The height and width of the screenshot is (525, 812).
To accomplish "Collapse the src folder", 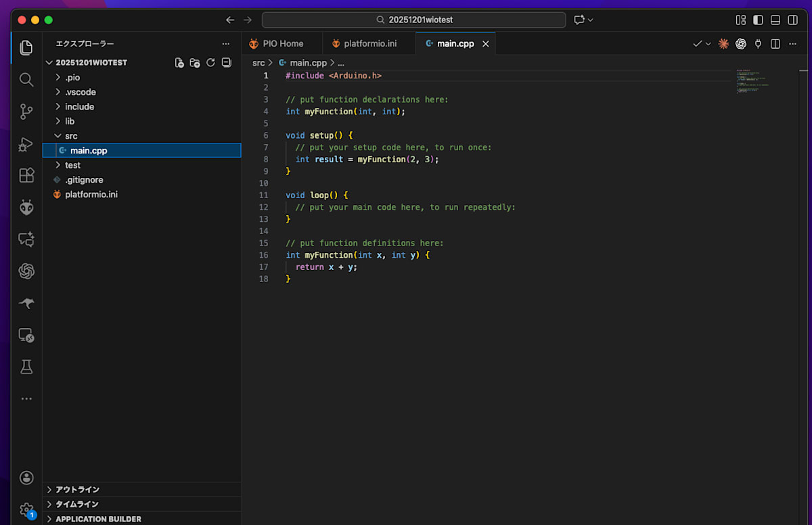I will pos(71,136).
